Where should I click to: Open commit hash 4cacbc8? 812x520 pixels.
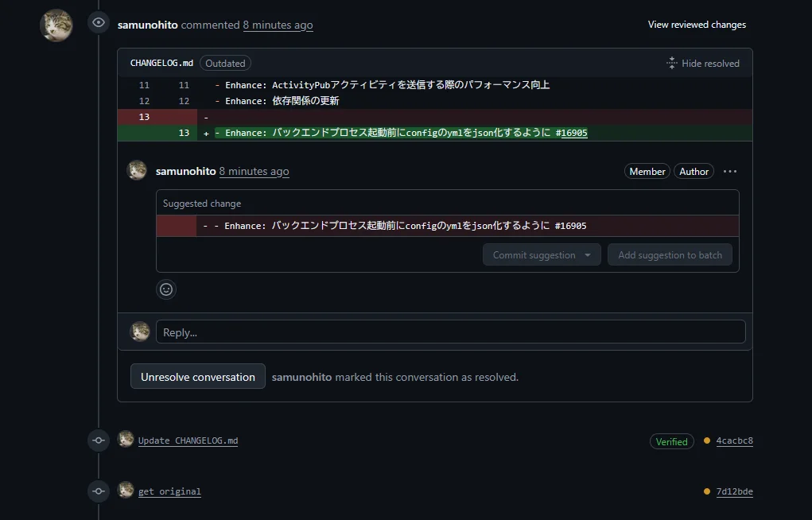point(734,441)
